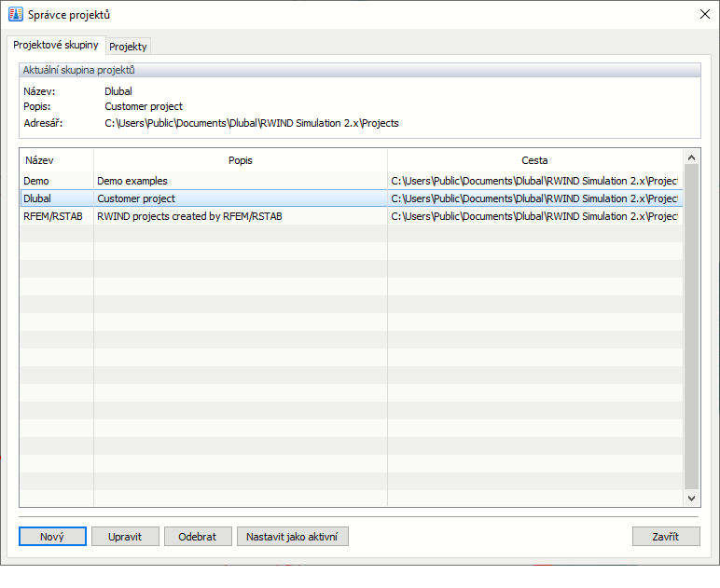Select the Dlubal row name in table

click(x=37, y=198)
